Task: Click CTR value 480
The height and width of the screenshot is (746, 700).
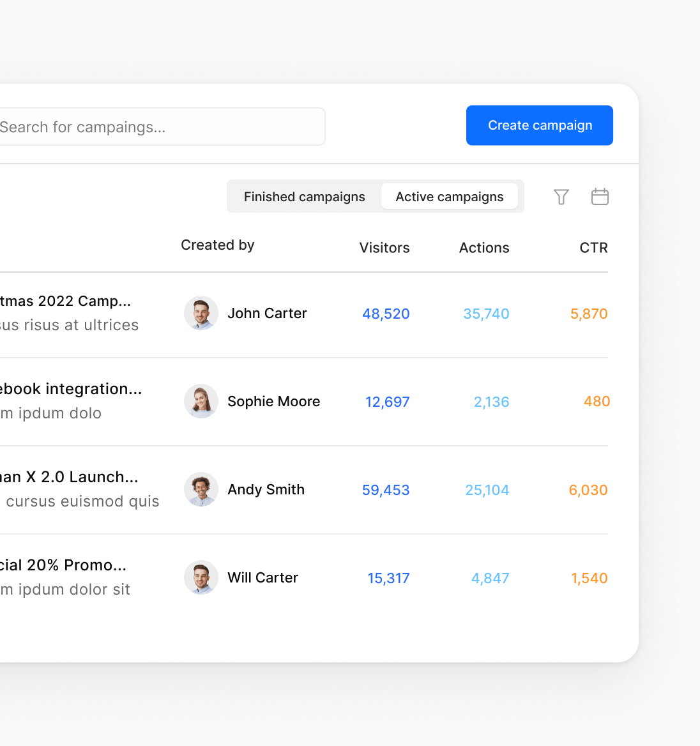Action: point(597,401)
